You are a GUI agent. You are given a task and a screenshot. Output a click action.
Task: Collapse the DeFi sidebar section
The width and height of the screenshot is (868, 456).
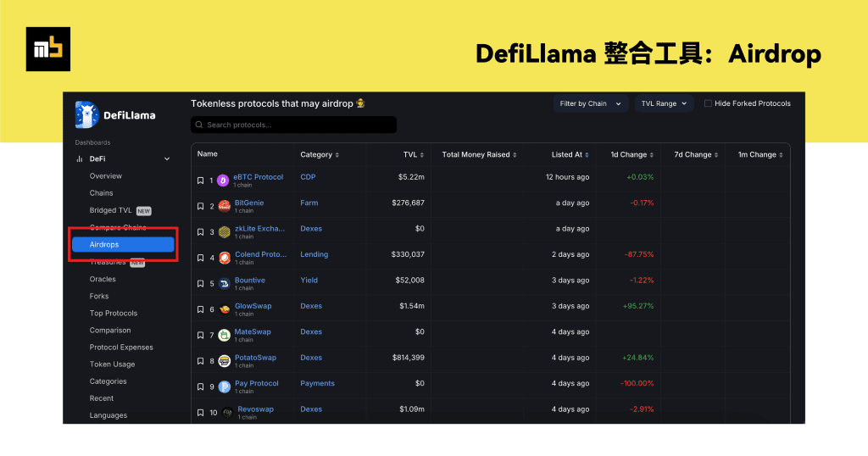(x=167, y=158)
